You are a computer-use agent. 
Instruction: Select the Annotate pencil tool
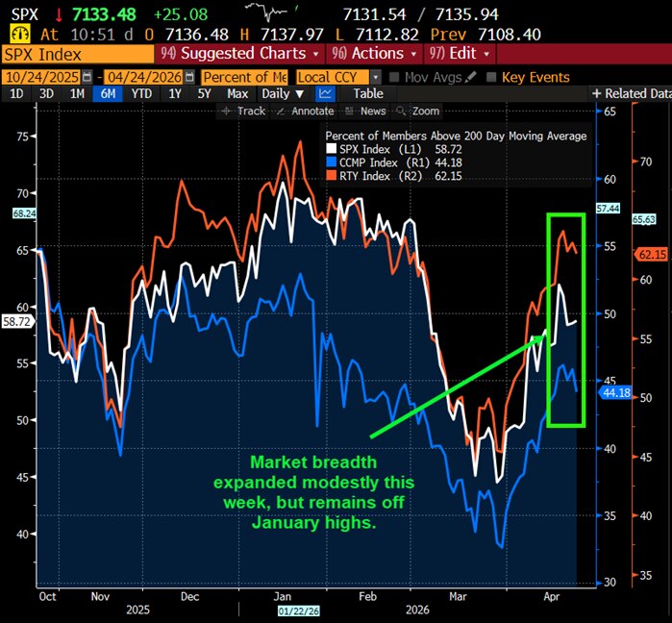coord(305,112)
